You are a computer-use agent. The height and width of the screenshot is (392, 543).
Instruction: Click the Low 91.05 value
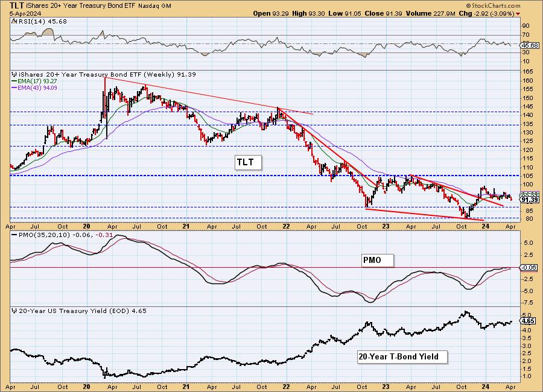click(x=345, y=13)
